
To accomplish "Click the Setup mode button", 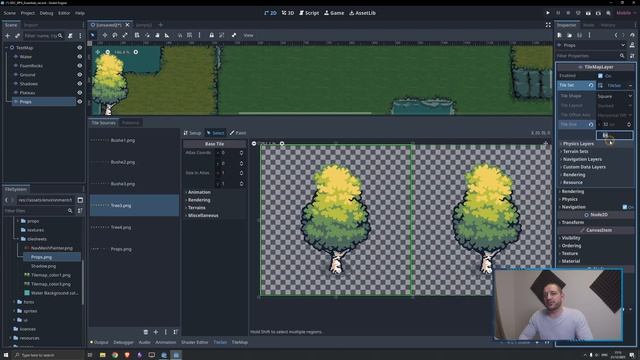I will click(192, 133).
